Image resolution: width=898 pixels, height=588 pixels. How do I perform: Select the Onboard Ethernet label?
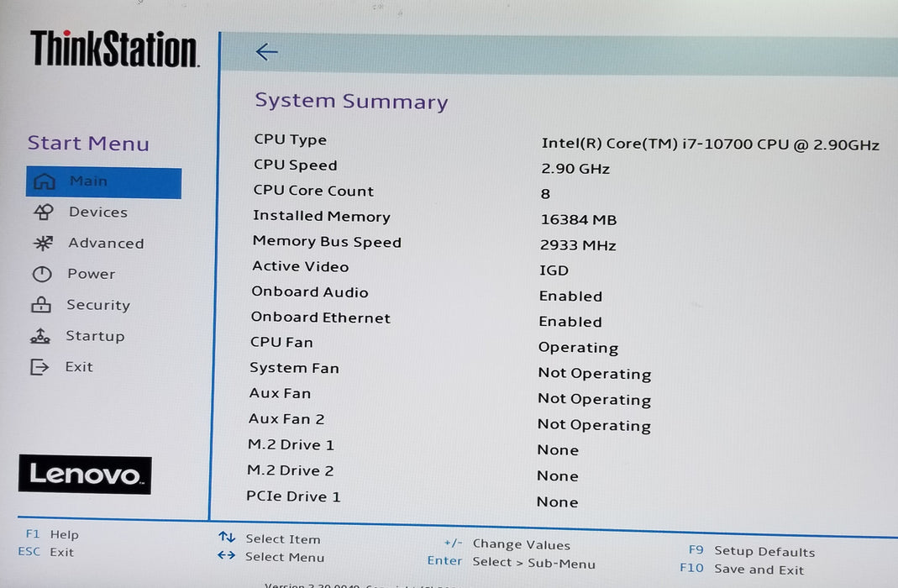tap(320, 318)
